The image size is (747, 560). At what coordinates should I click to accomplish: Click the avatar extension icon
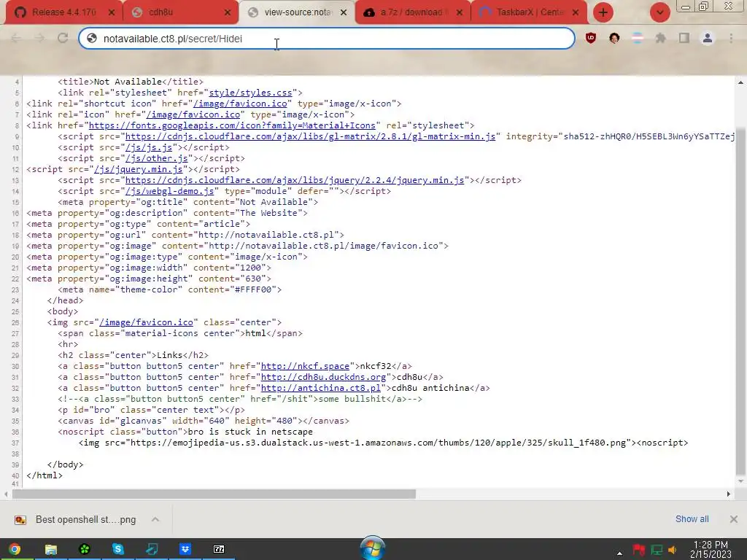tap(614, 38)
